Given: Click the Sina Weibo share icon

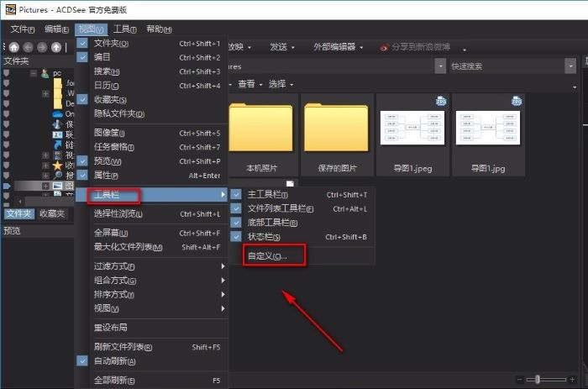Looking at the screenshot, I should (384, 48).
